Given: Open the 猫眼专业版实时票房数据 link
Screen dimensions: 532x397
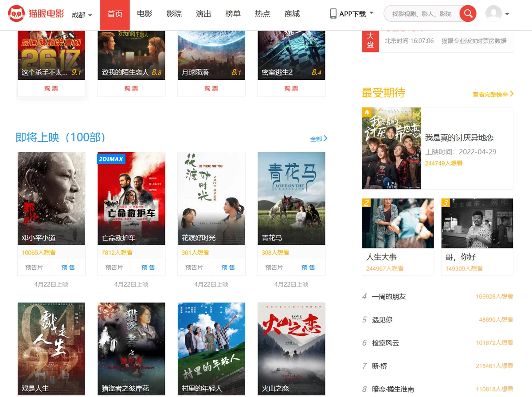Looking at the screenshot, I should pyautogui.click(x=474, y=41).
